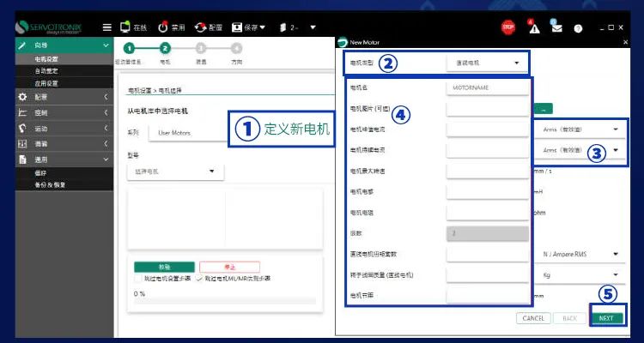
Task: Click the 0 % verification progress bar
Action: pyautogui.click(x=225, y=302)
